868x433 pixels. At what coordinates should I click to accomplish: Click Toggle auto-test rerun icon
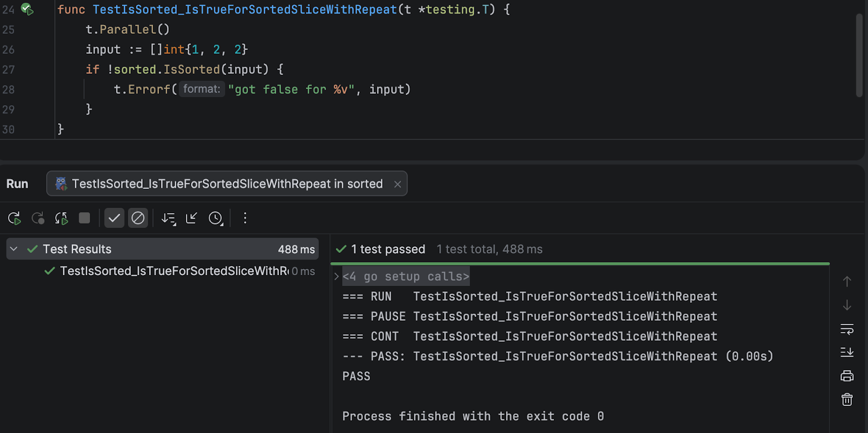tap(61, 218)
